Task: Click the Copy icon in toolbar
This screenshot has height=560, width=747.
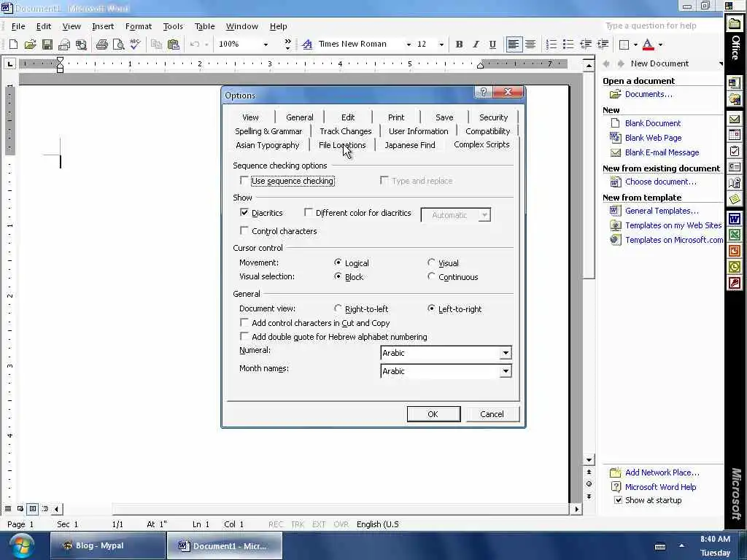Action: [x=156, y=44]
